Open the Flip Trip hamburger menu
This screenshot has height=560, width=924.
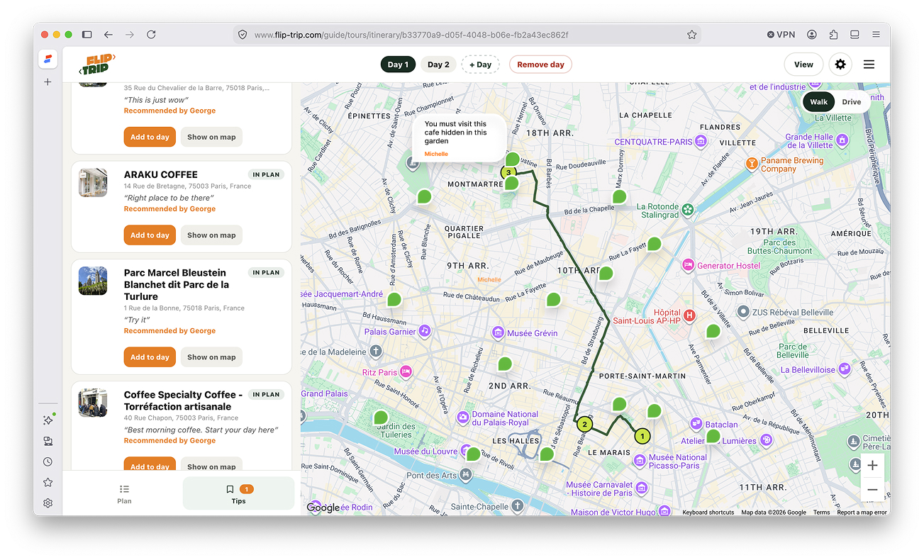click(869, 65)
